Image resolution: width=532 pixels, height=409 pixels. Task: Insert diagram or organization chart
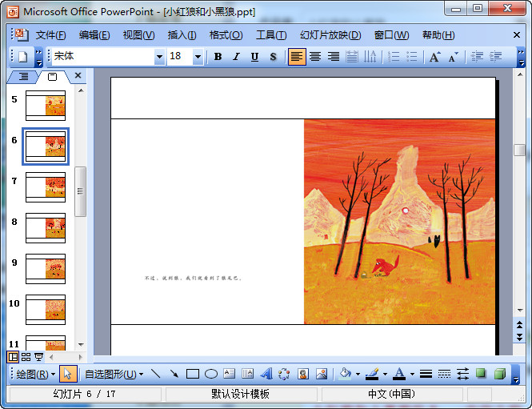[x=284, y=374]
